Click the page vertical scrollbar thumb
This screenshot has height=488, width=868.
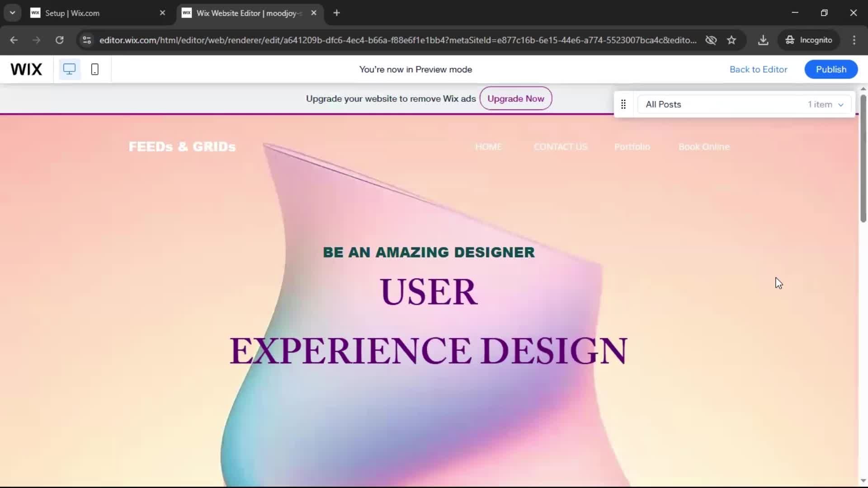pos(863,158)
